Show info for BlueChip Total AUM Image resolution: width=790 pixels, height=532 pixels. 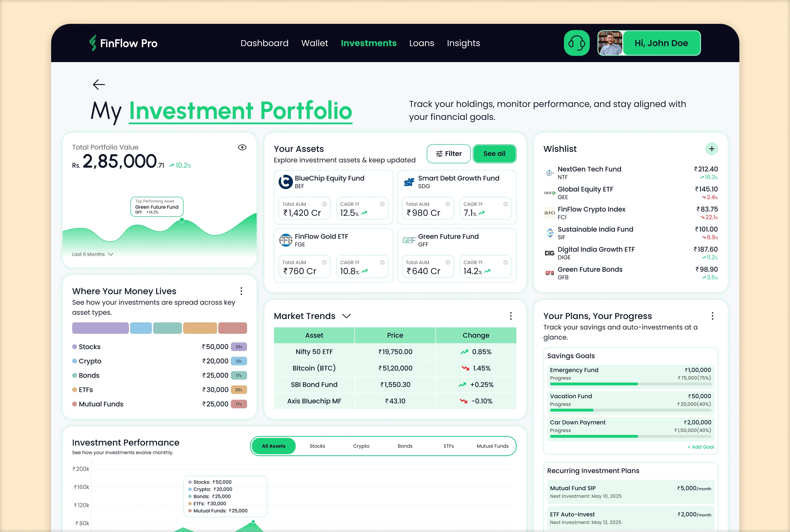324,204
